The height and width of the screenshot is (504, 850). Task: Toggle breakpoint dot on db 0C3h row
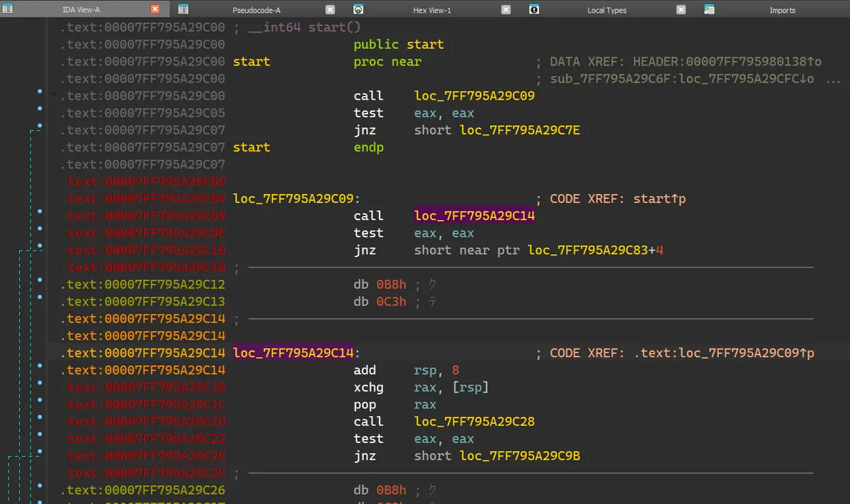[40, 297]
